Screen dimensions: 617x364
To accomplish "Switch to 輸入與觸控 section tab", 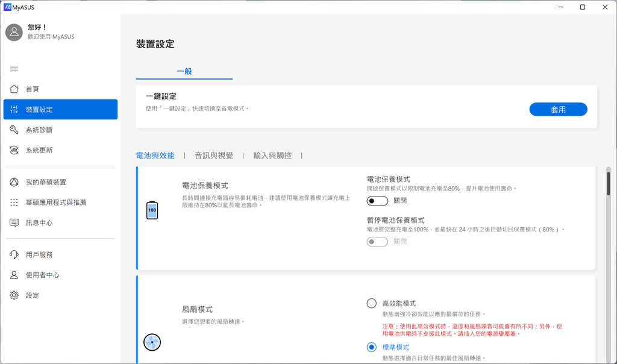I will (272, 155).
